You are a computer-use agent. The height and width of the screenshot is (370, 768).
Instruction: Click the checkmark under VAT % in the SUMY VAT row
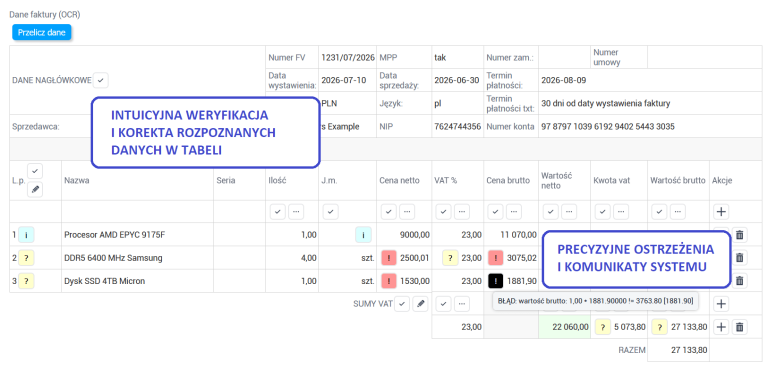444,304
